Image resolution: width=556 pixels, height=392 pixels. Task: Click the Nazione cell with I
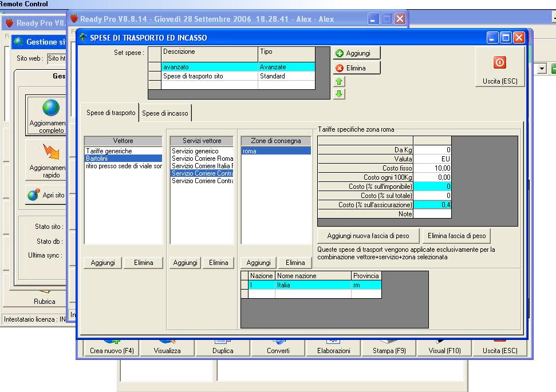click(x=262, y=285)
